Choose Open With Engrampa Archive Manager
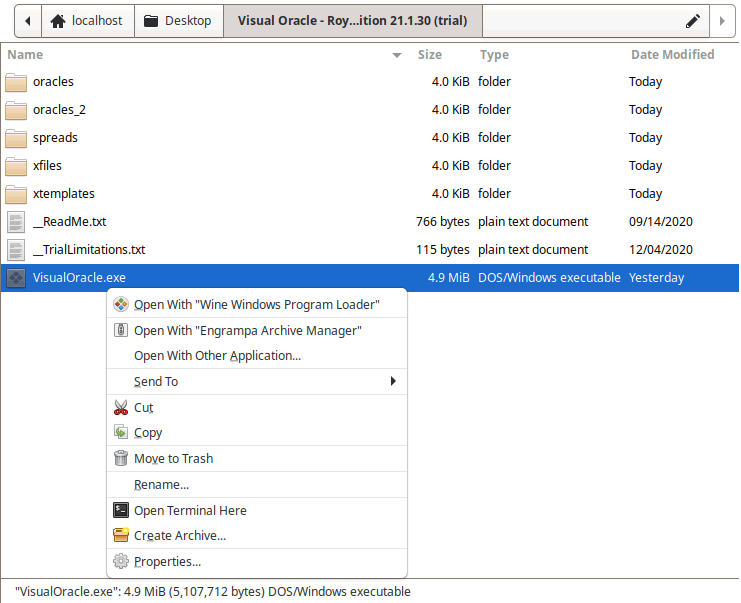The width and height of the screenshot is (741, 603). pos(257,330)
